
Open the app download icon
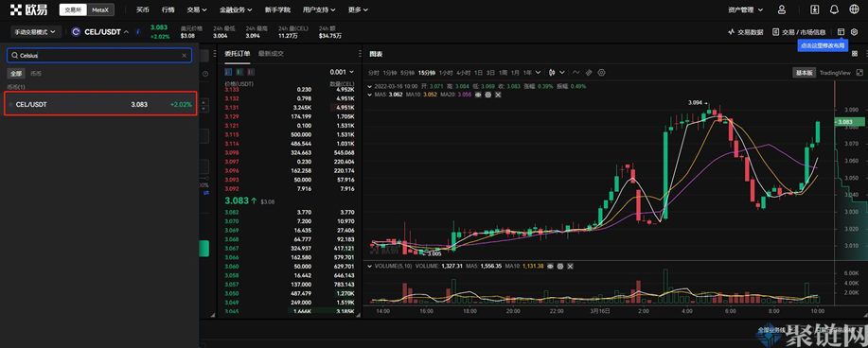(815, 9)
